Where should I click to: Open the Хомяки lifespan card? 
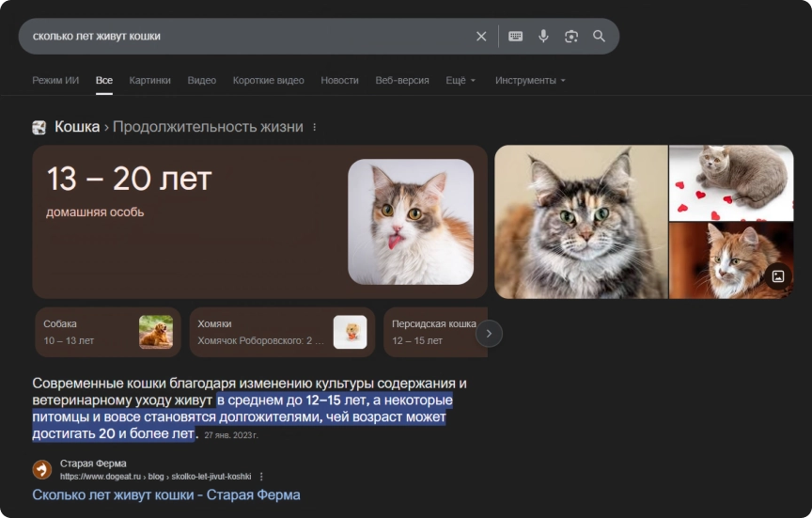[x=282, y=332]
